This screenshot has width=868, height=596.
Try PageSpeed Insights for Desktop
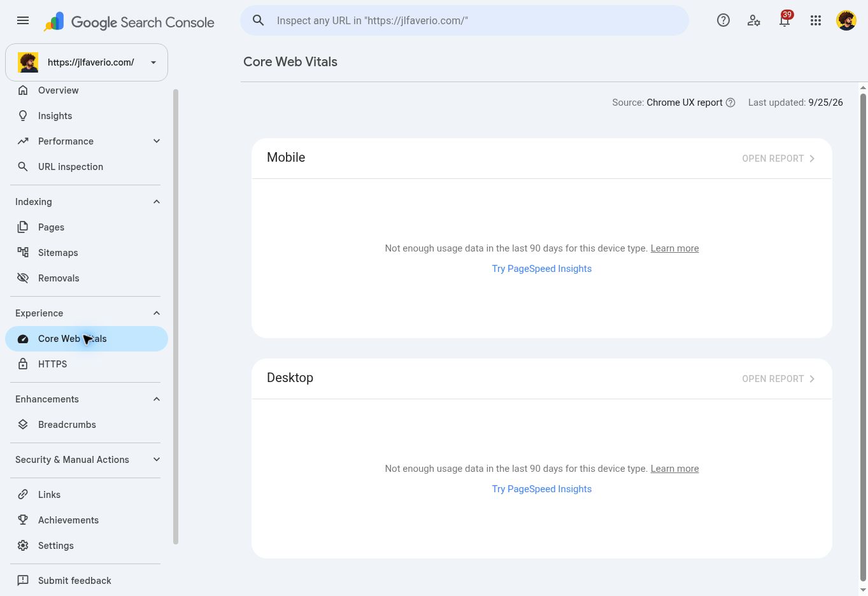(x=542, y=489)
